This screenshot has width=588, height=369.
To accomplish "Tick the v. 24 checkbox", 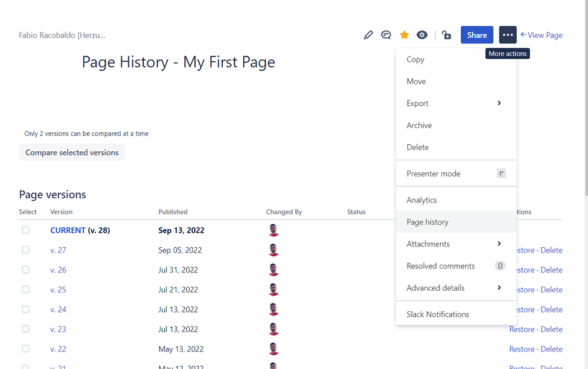I will 25,310.
